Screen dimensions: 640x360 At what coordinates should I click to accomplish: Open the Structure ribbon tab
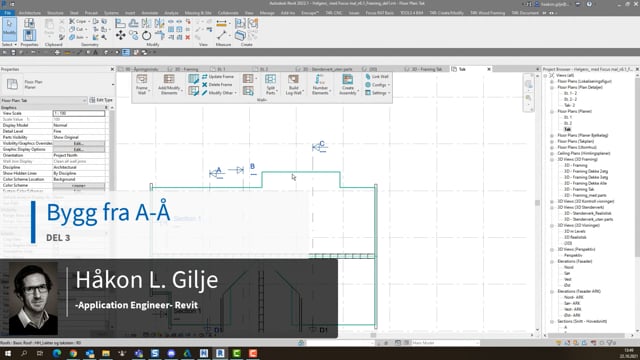56,13
